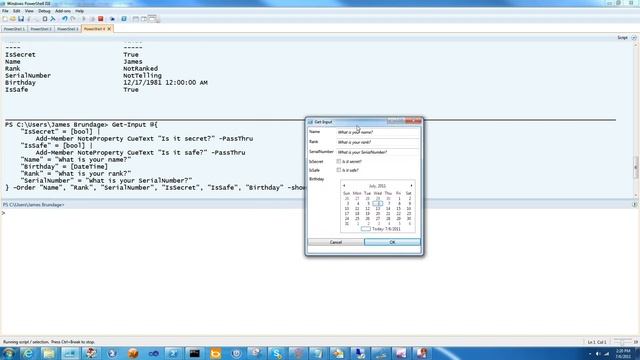Check the 'Is it secret?' checkbox

click(338, 161)
